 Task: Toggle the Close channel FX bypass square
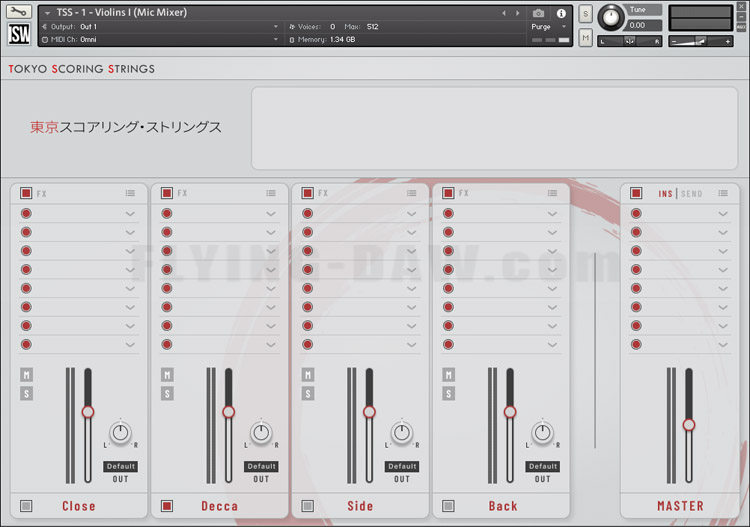[26, 193]
